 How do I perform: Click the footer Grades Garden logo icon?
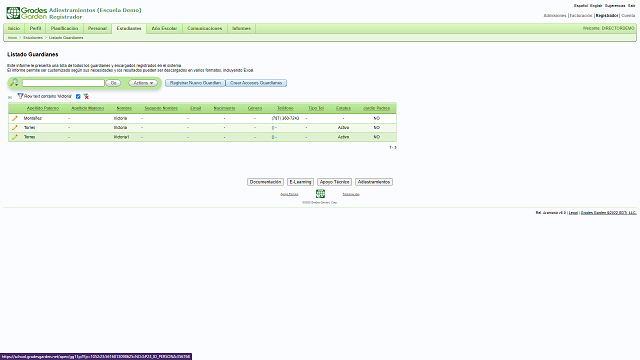click(320, 193)
